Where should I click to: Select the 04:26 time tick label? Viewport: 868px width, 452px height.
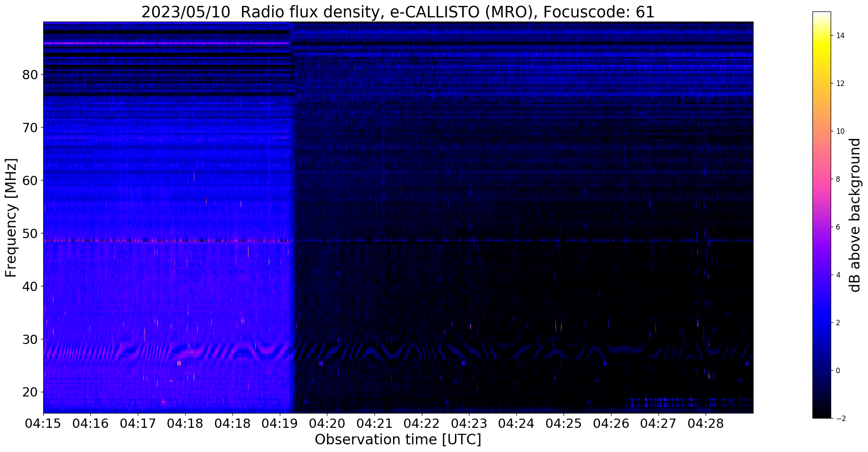611,423
